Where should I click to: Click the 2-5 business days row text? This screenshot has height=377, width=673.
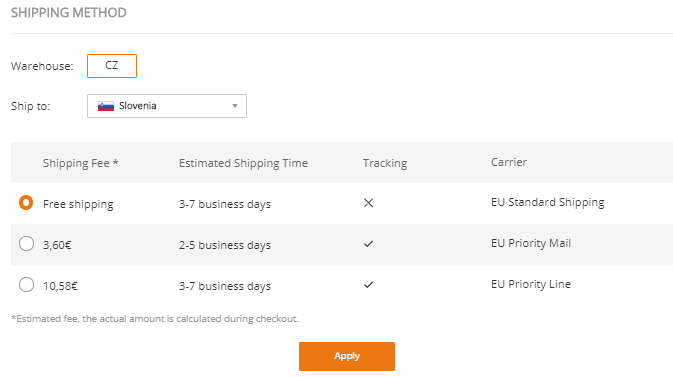(225, 245)
